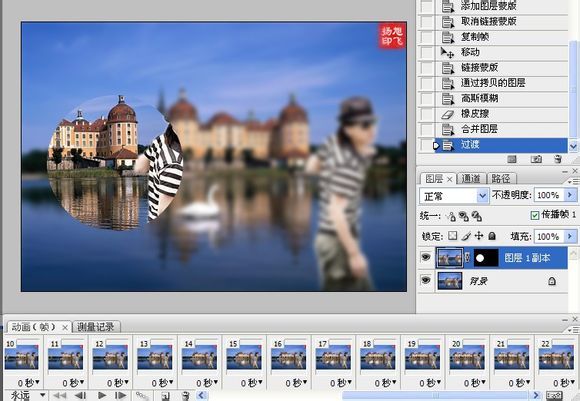
Task: Select the 过渡 history state
Action: (500, 145)
